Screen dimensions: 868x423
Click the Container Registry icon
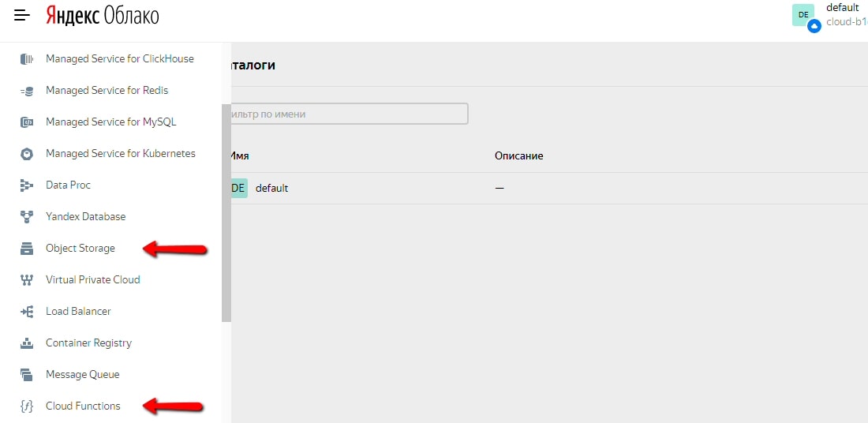tap(27, 343)
